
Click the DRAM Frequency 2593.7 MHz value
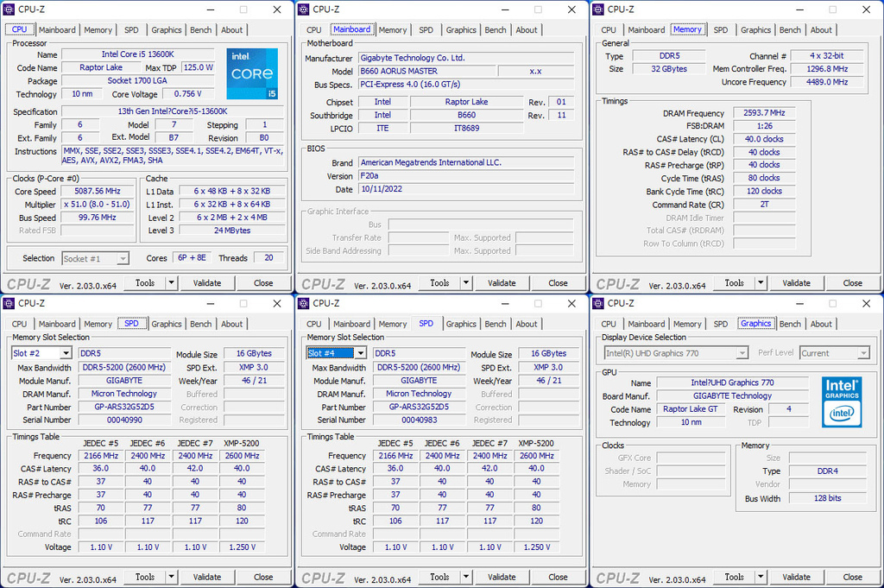tap(764, 113)
